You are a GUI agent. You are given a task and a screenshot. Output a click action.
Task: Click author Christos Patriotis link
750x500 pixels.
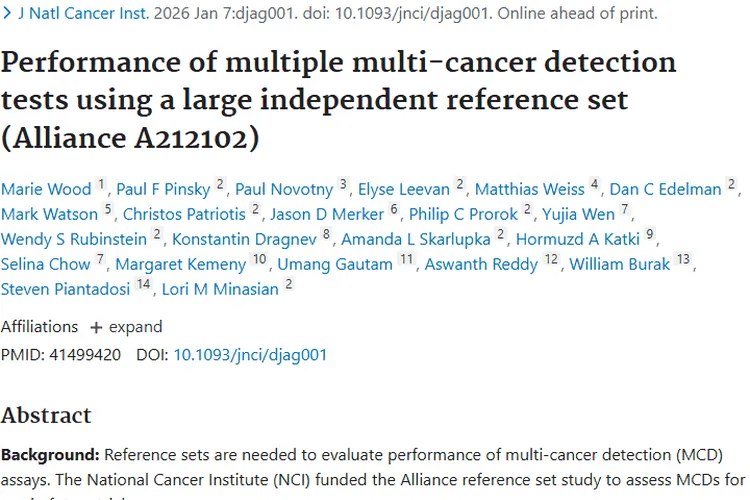click(x=185, y=214)
